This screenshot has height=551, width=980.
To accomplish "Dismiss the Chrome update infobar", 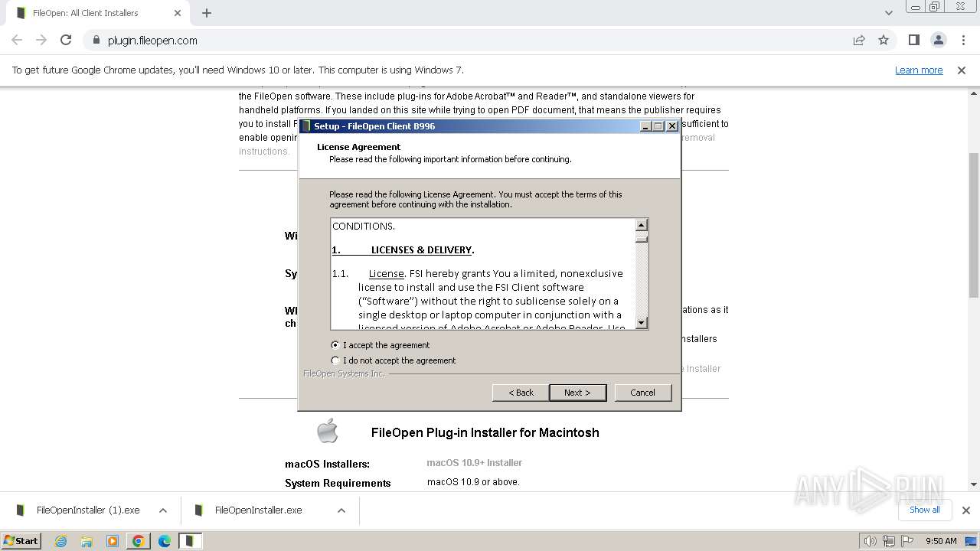I will click(962, 70).
